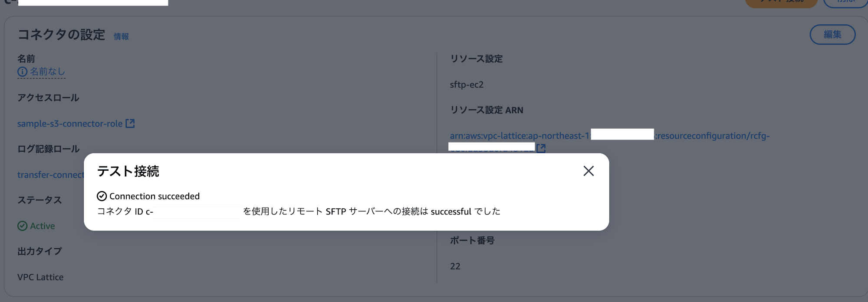
Task: Click external-link icon next to sample-s3-connector-role
Action: (130, 124)
